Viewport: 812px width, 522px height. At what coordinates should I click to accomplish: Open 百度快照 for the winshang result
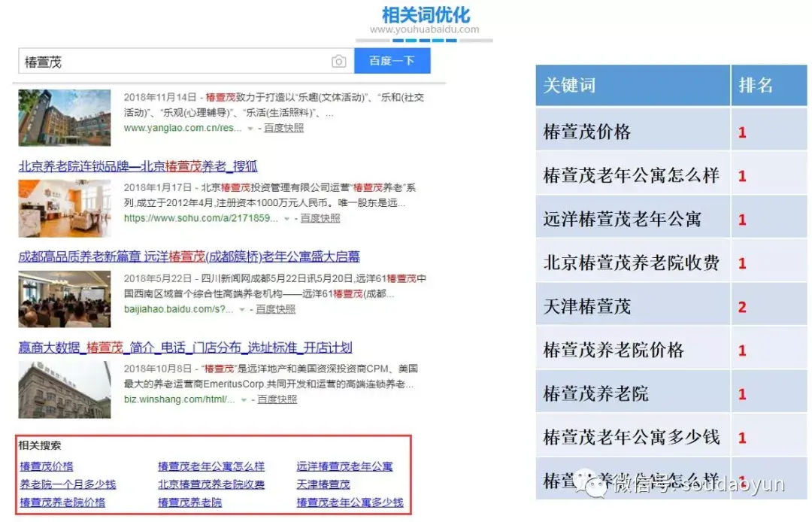tap(277, 399)
